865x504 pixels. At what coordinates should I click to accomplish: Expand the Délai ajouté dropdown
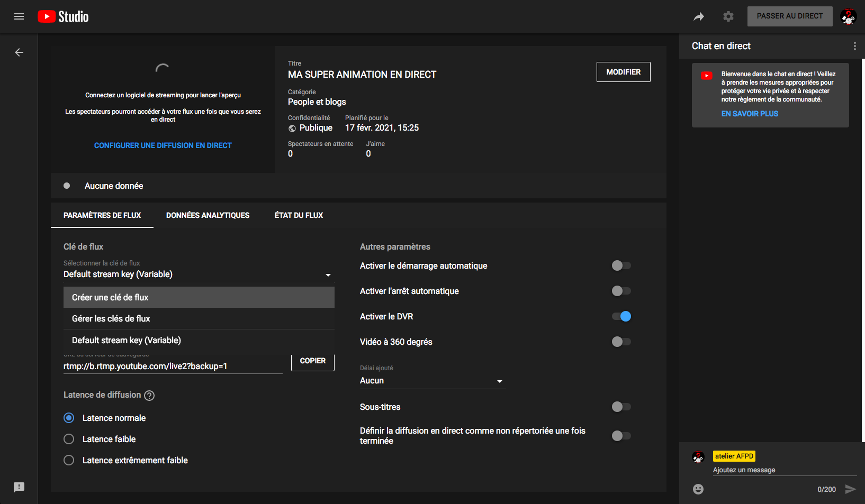(432, 381)
